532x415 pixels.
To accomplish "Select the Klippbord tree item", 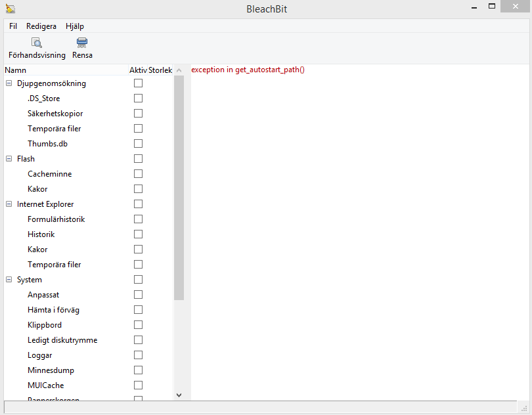I will click(x=45, y=325).
